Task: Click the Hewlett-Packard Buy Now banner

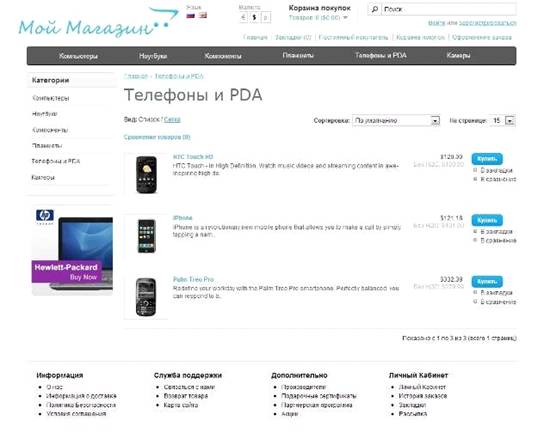Action: [x=72, y=251]
